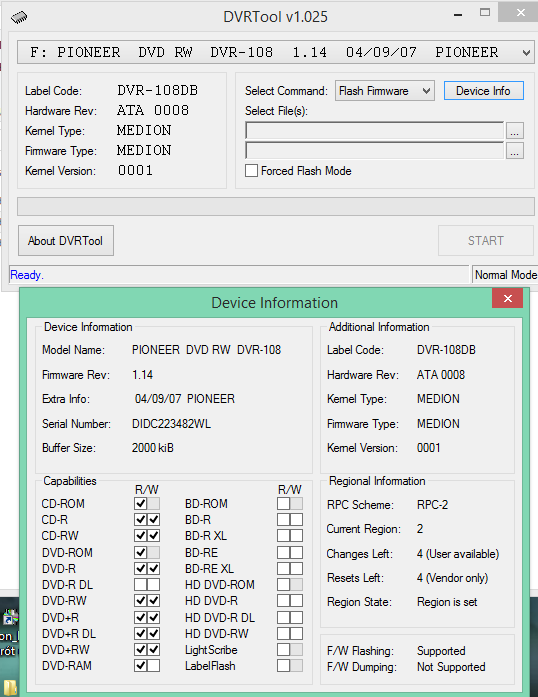538x697 pixels.
Task: Open the About DVRTool dialog
Action: (x=66, y=240)
